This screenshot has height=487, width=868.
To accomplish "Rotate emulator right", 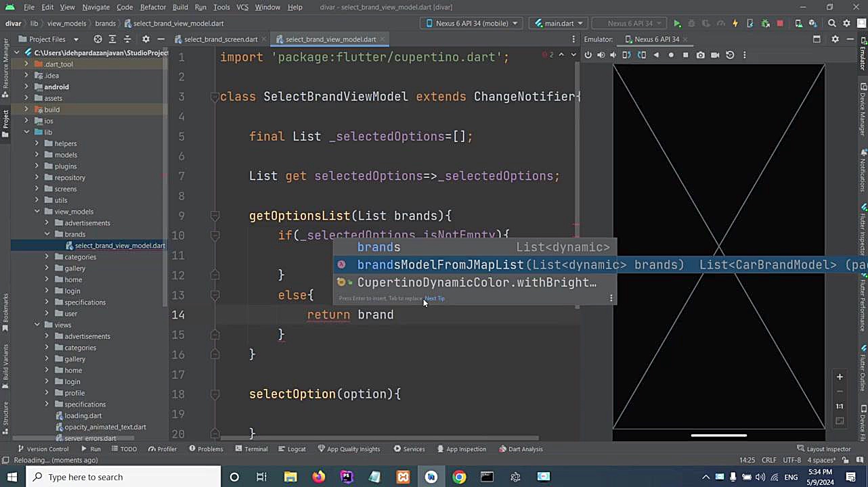I will pyautogui.click(x=641, y=55).
